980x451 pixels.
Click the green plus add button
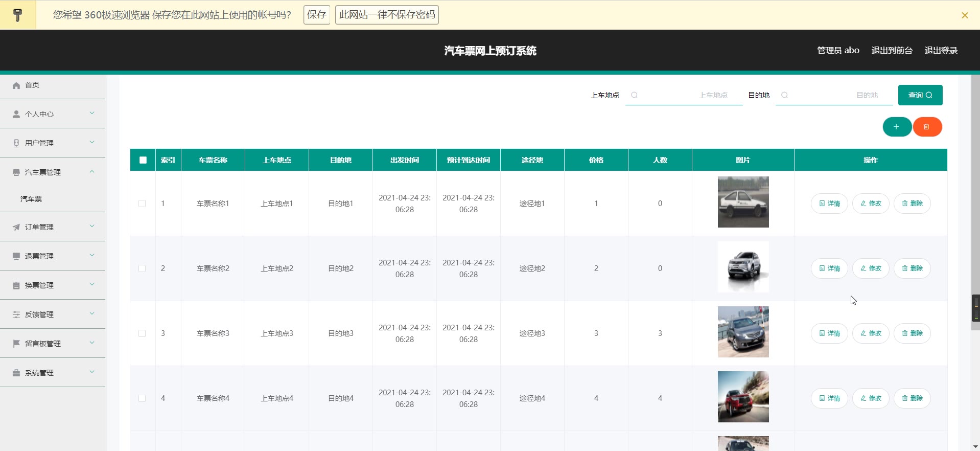pos(896,127)
